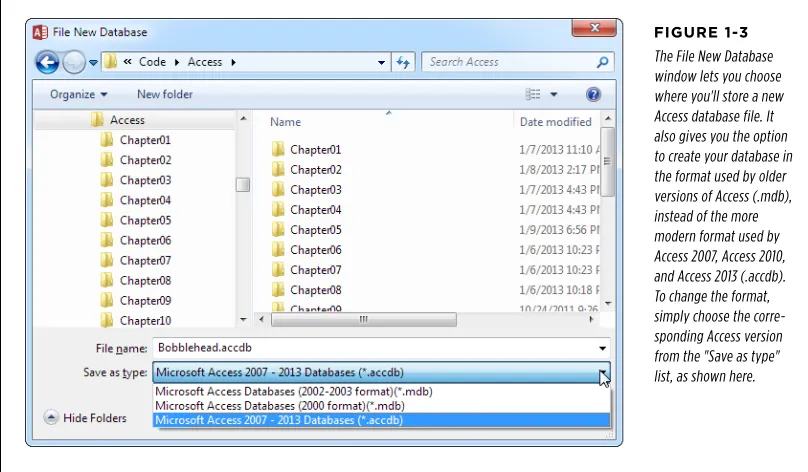Click navigation tree scroll down arrow
This screenshot has width=808, height=472.
pos(243,320)
